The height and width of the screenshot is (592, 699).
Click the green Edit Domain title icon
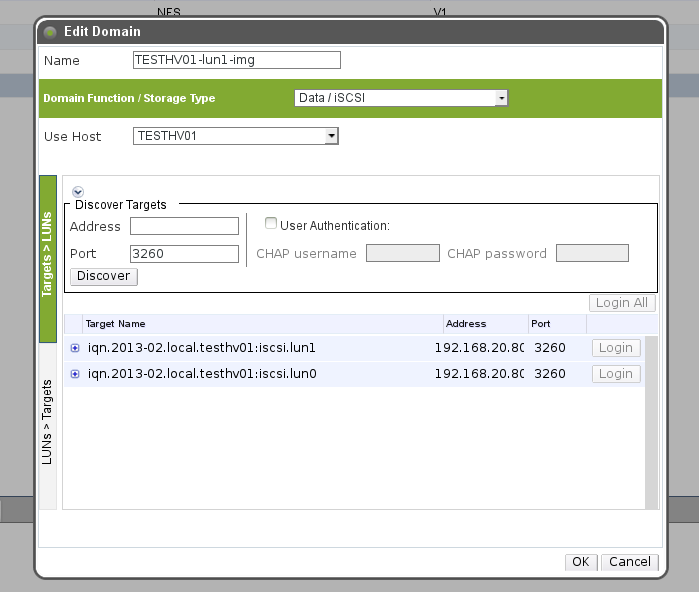point(51,32)
